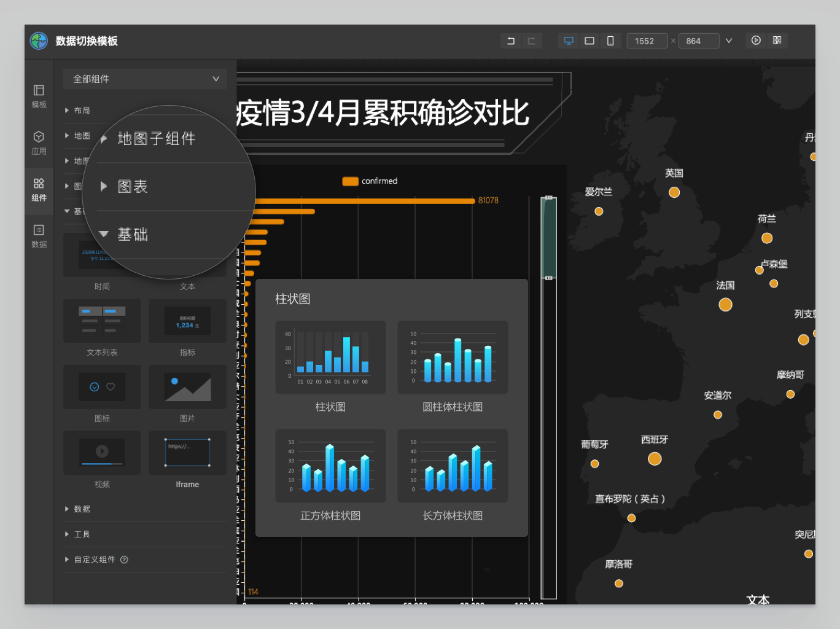This screenshot has height=629, width=840.
Task: Click the 荷兰 map marker
Action: (767, 238)
